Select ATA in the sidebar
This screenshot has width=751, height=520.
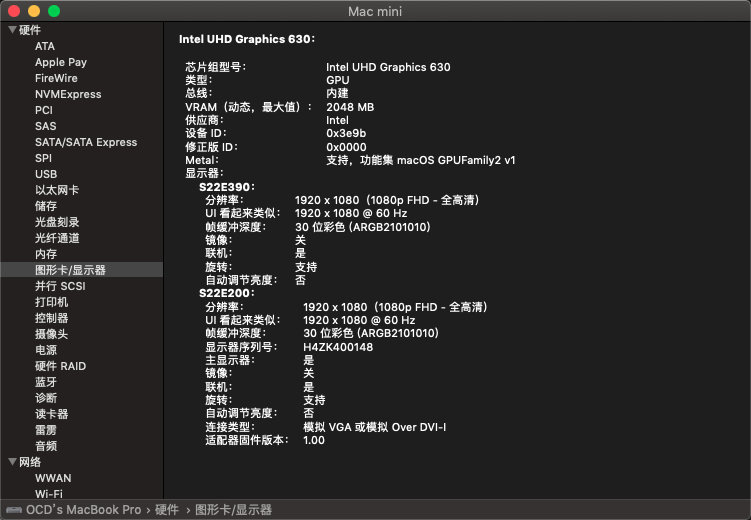click(45, 46)
